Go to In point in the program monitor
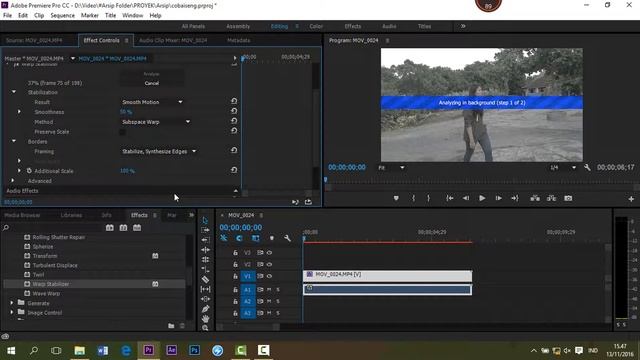Screen dimensions: 640x360 pyautogui.click(x=449, y=198)
